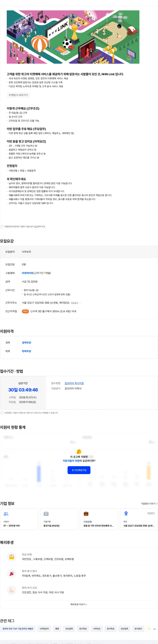Select the 학력무관 education value

pyautogui.click(x=26, y=351)
